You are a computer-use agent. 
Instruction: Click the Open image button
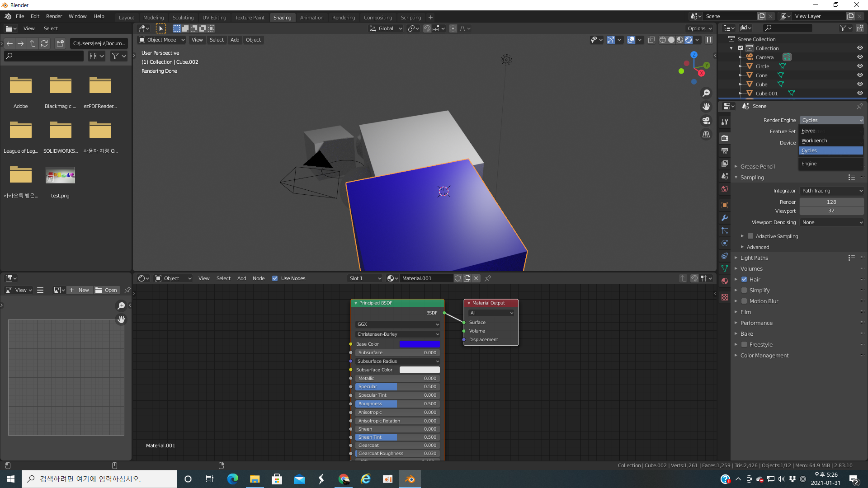click(107, 290)
